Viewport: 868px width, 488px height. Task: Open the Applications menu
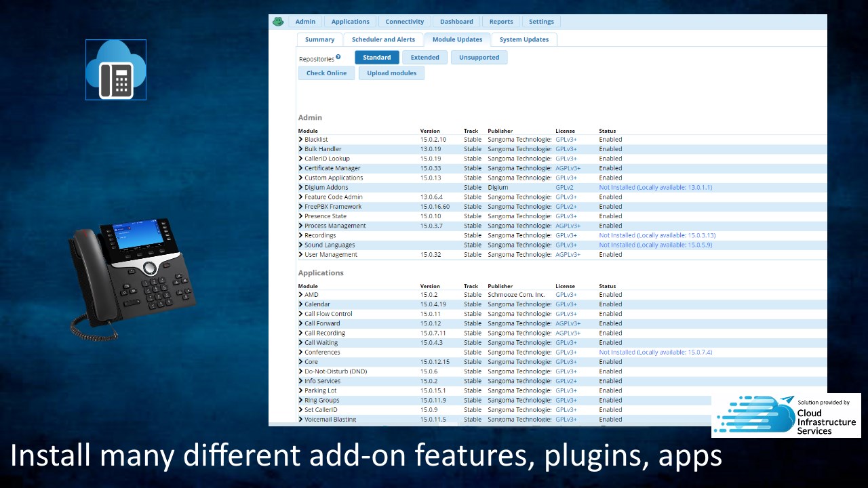pyautogui.click(x=351, y=22)
